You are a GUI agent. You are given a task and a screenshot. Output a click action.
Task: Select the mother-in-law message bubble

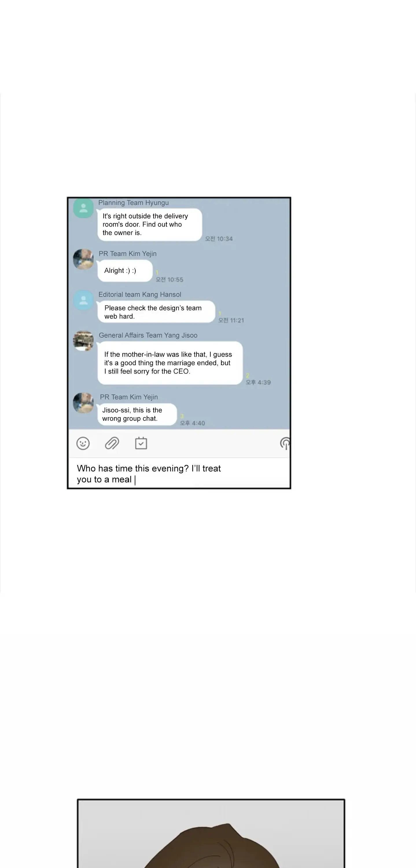[170, 363]
